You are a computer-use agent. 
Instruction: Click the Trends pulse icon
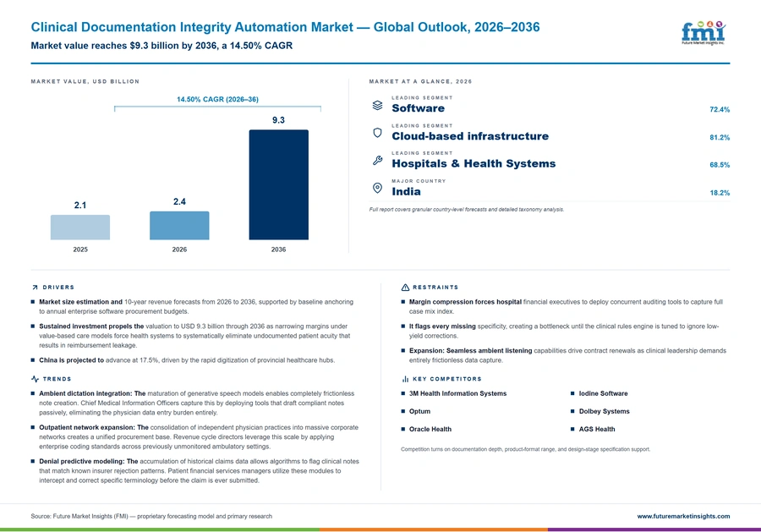[35, 379]
